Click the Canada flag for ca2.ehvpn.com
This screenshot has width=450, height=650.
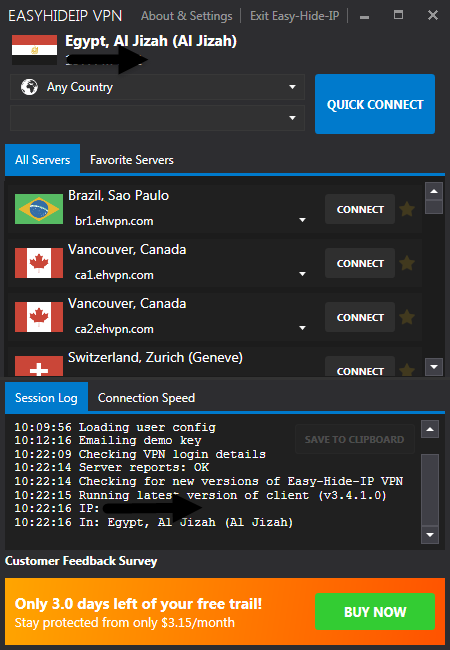pos(39,317)
